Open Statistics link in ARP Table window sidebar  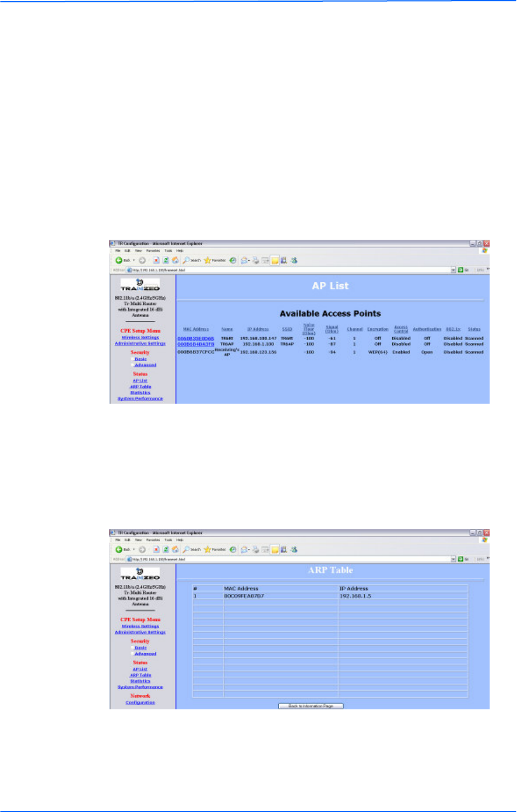(x=140, y=681)
